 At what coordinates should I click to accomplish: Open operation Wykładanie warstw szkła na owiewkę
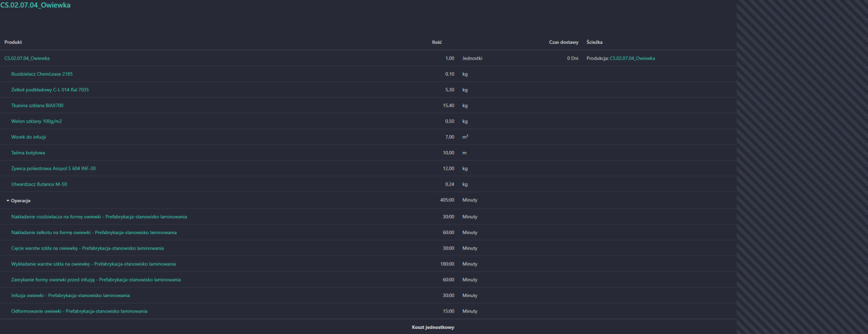93,264
